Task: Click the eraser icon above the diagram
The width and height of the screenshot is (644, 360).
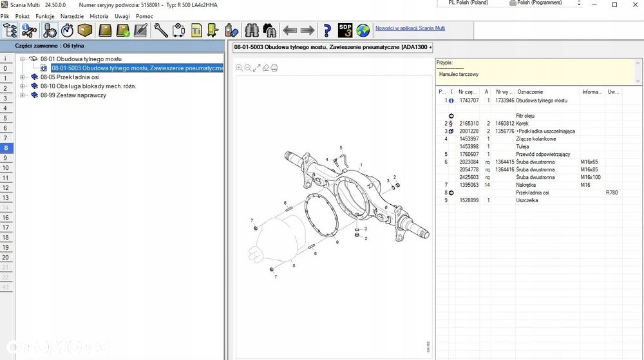Action: [x=265, y=68]
